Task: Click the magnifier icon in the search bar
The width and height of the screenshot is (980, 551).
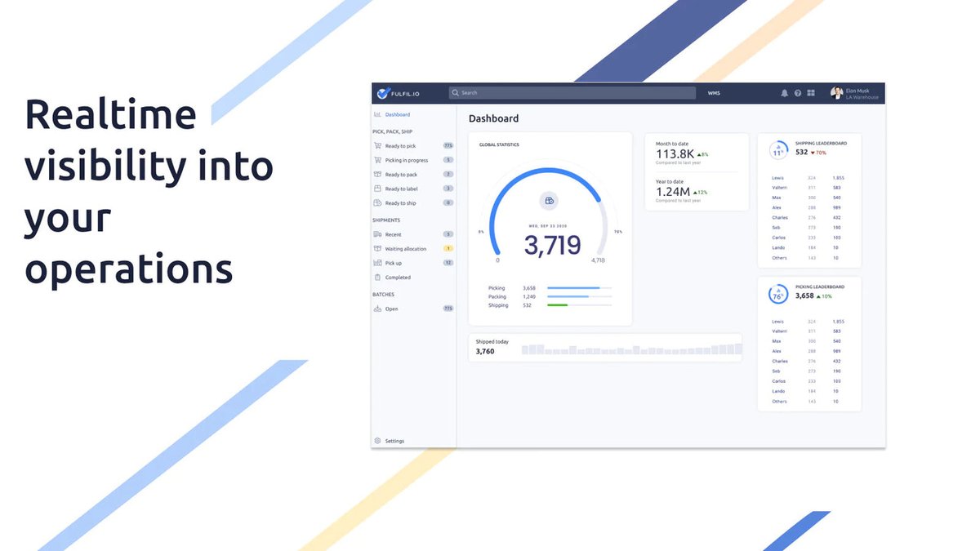Action: [456, 93]
